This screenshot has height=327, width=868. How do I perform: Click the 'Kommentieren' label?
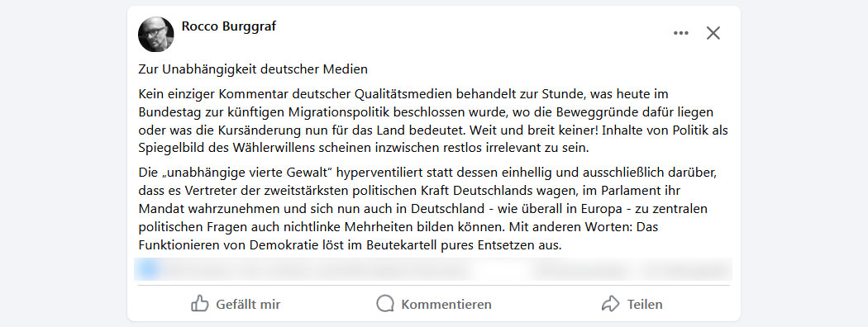446,305
